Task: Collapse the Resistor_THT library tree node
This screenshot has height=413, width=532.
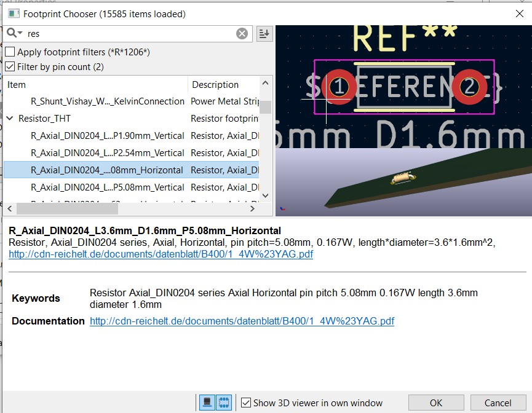Action: pos(10,119)
